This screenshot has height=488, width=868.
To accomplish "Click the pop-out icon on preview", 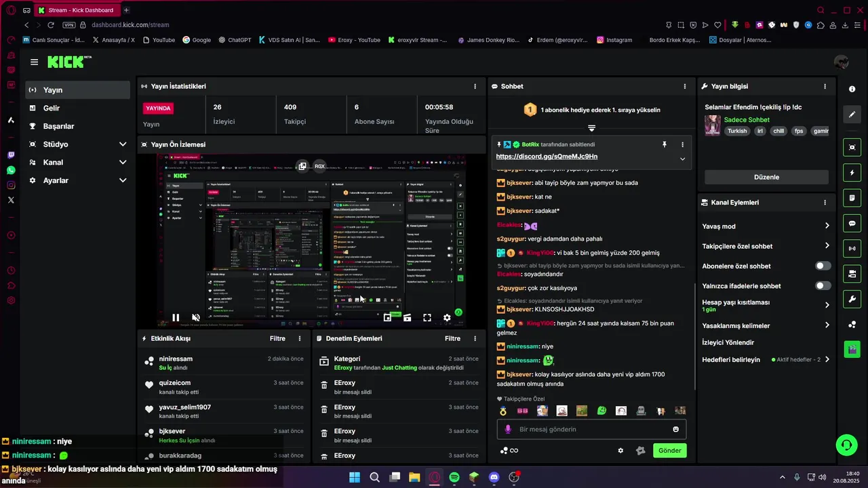I will [302, 166].
